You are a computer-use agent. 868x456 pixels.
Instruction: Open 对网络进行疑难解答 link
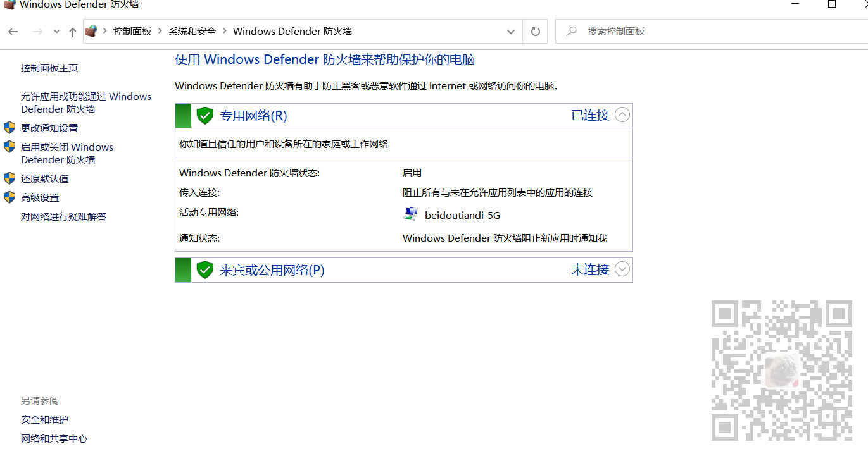(x=63, y=216)
